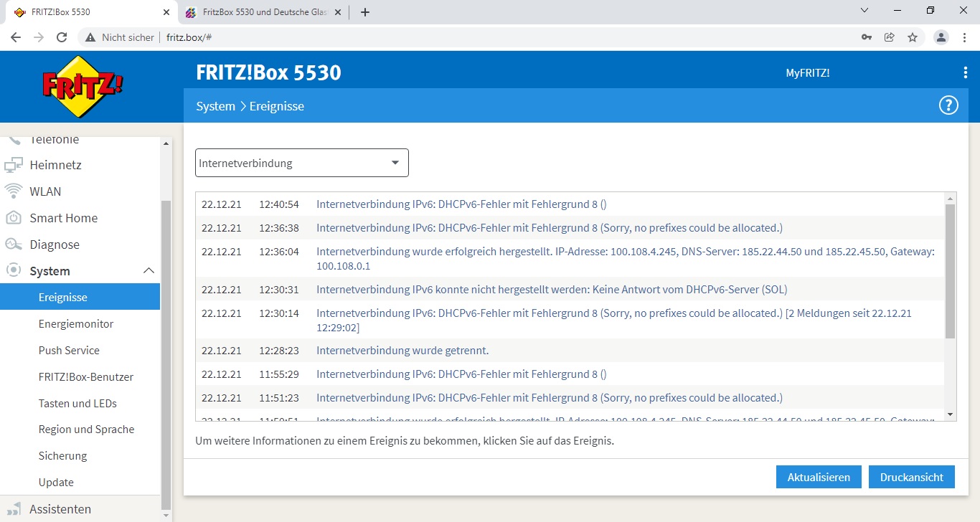Click the 'Nicht sicher' warning icon
This screenshot has height=522, width=980.
[x=91, y=37]
